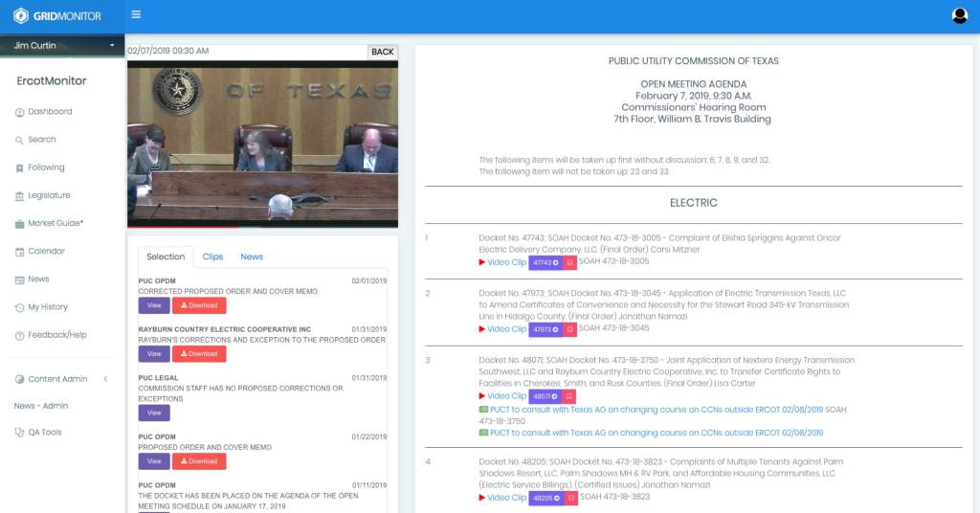Download Corrected Proposed Order and Cover Memo
The image size is (980, 513).
point(199,305)
